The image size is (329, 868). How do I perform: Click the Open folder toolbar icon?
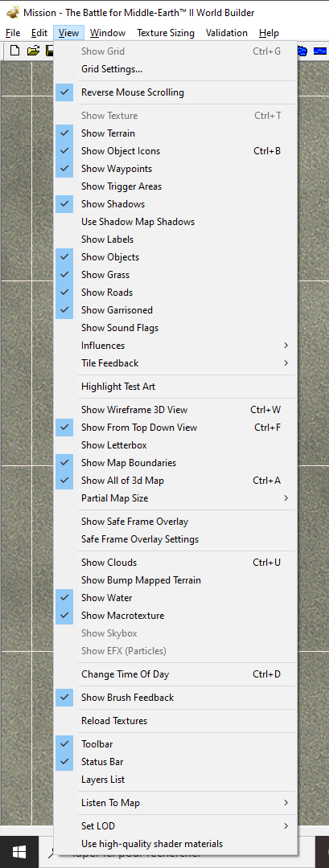(x=33, y=51)
